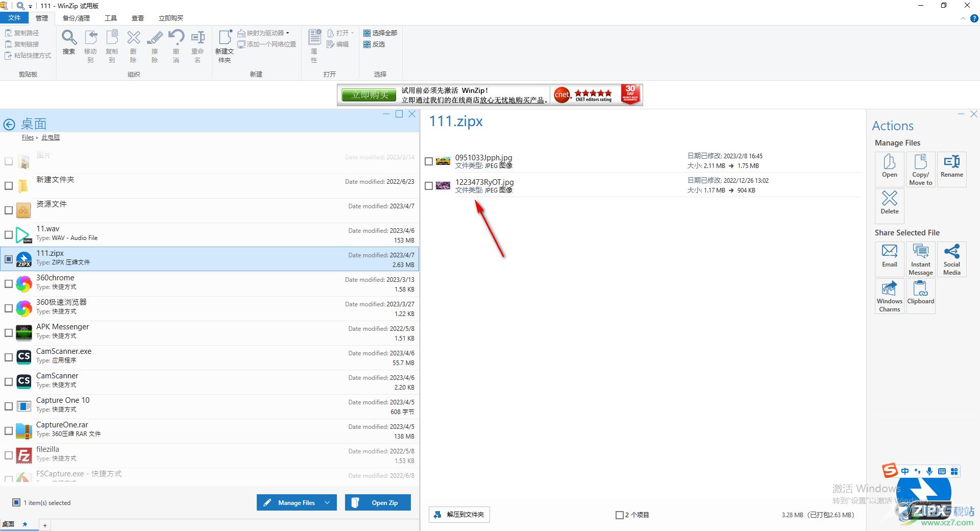
Task: Select the 0951033Jpph.jpg thumbnail
Action: point(443,161)
